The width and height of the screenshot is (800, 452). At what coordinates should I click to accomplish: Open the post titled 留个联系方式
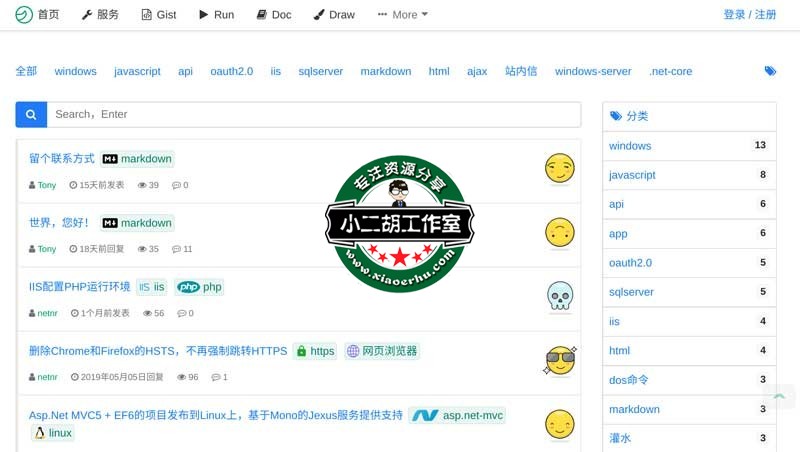coord(62,159)
